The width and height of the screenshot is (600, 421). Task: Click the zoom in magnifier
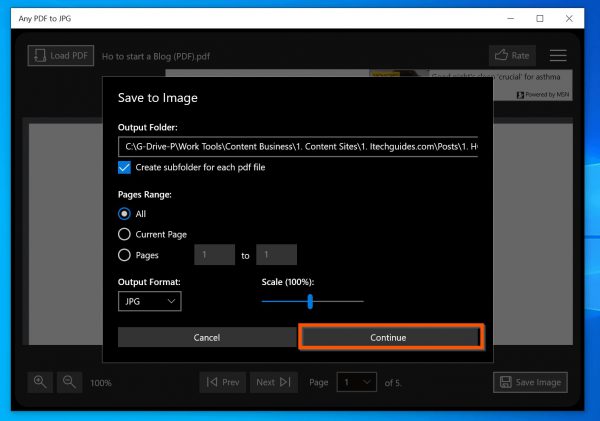click(x=41, y=381)
